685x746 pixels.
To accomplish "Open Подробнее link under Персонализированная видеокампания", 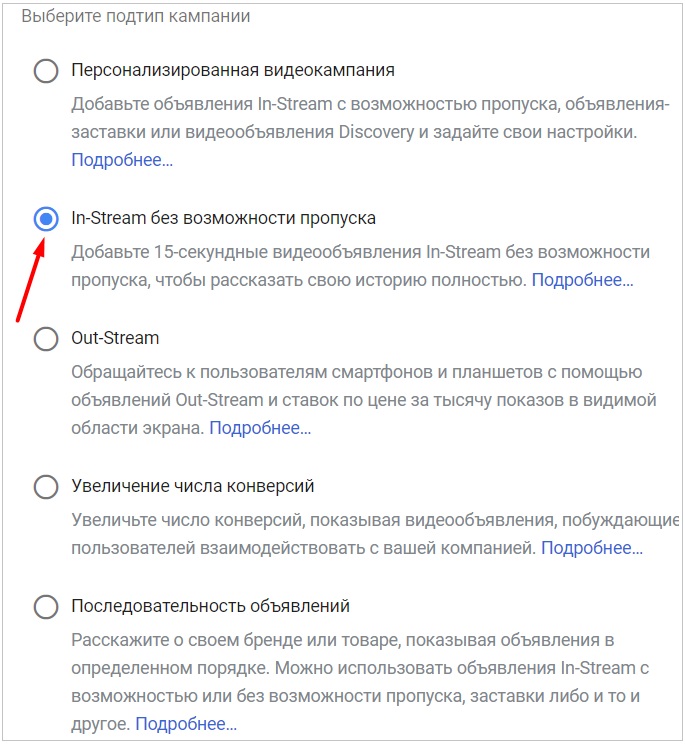I will tap(122, 160).
